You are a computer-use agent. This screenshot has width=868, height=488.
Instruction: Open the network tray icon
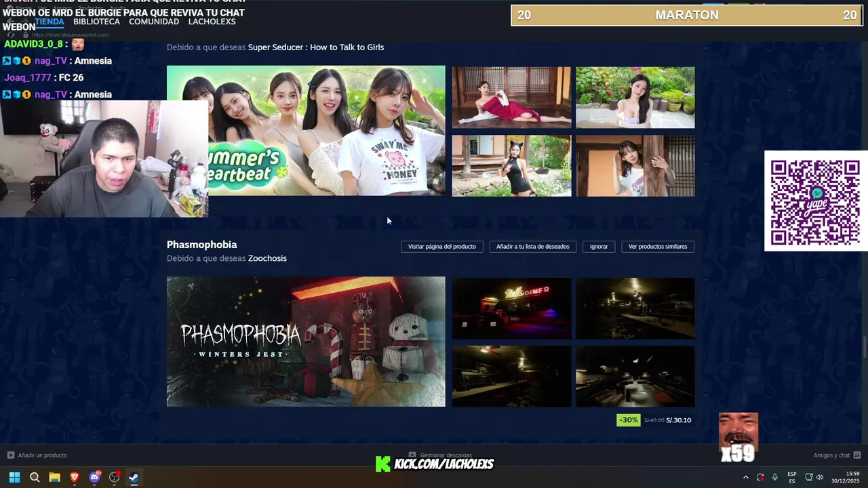pyautogui.click(x=809, y=477)
